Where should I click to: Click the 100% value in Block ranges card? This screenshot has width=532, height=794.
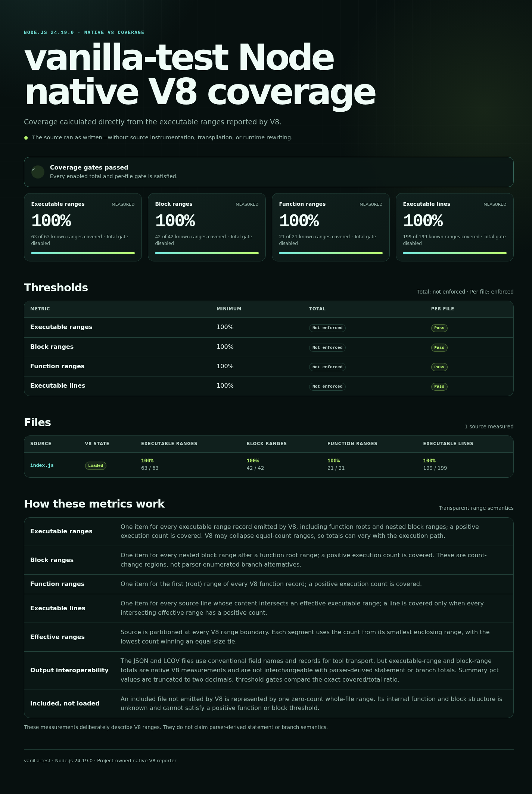[175, 221]
